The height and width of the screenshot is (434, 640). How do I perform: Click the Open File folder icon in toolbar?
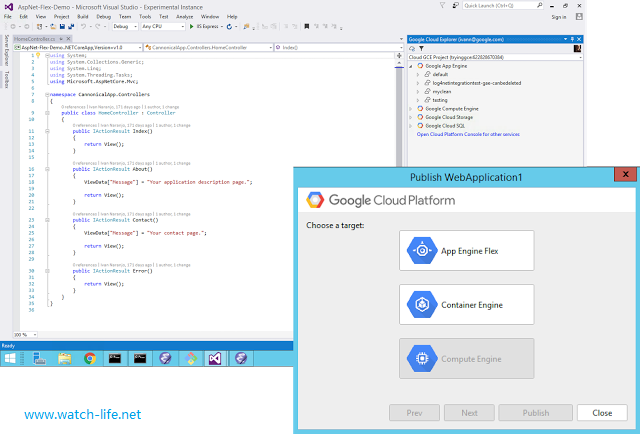click(53, 27)
